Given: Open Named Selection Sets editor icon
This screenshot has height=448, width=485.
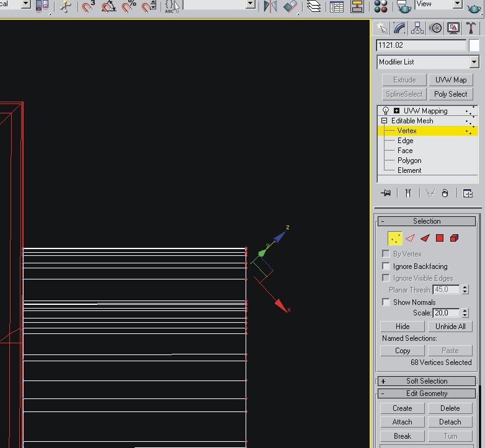Looking at the screenshot, I should click(x=172, y=6).
